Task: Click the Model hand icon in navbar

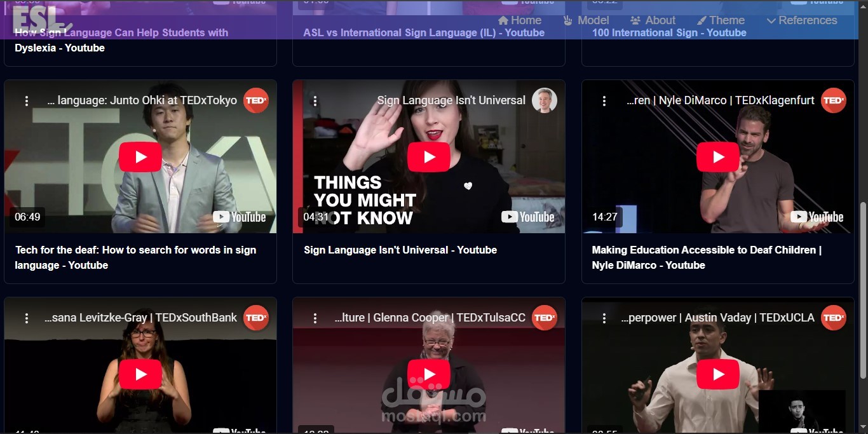Action: click(x=568, y=20)
